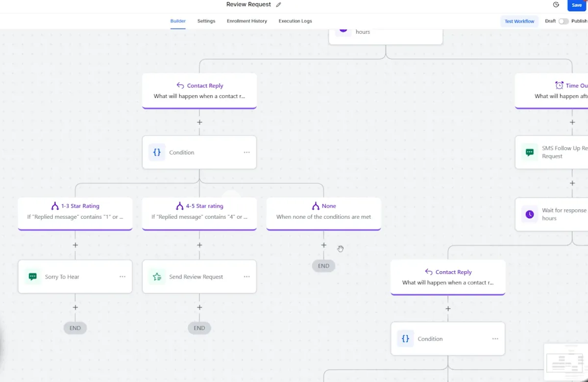Click END under Send Review Request
The width and height of the screenshot is (588, 382).
199,328
